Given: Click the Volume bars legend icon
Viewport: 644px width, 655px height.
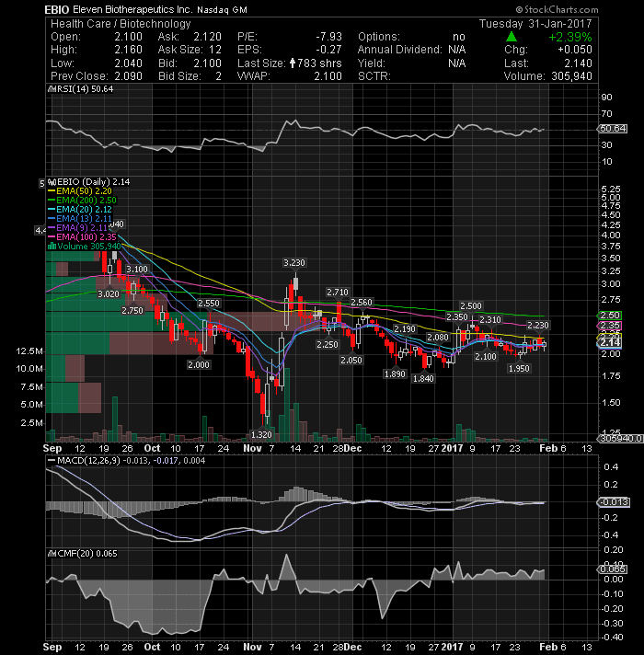Looking at the screenshot, I should (x=52, y=246).
